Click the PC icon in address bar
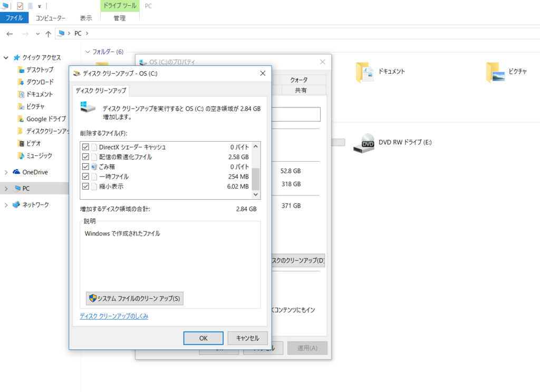Screen dimensions: 540x392 tap(61, 33)
